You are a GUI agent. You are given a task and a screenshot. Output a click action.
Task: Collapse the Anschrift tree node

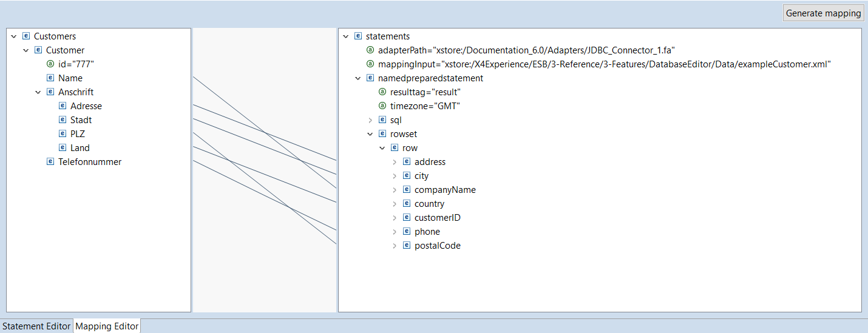point(38,92)
